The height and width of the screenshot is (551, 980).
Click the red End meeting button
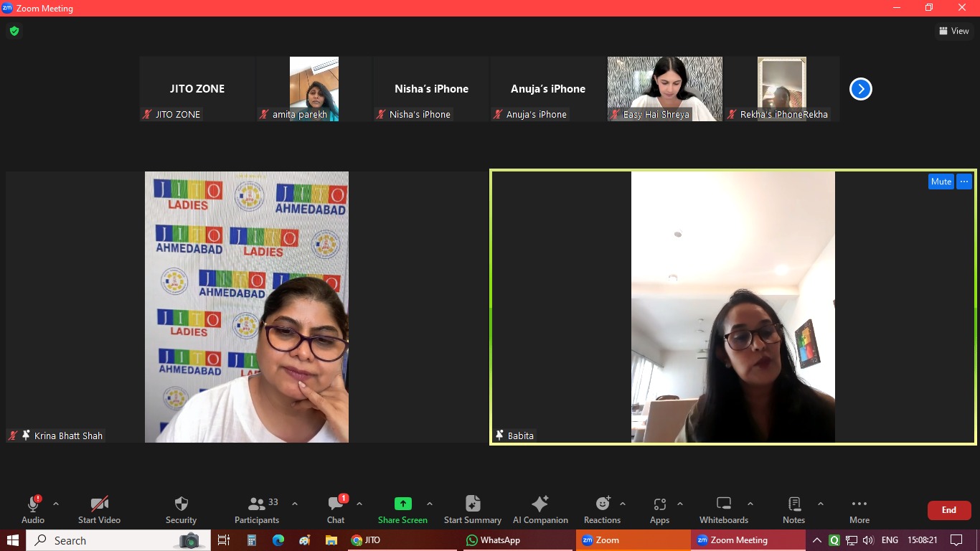pyautogui.click(x=948, y=510)
